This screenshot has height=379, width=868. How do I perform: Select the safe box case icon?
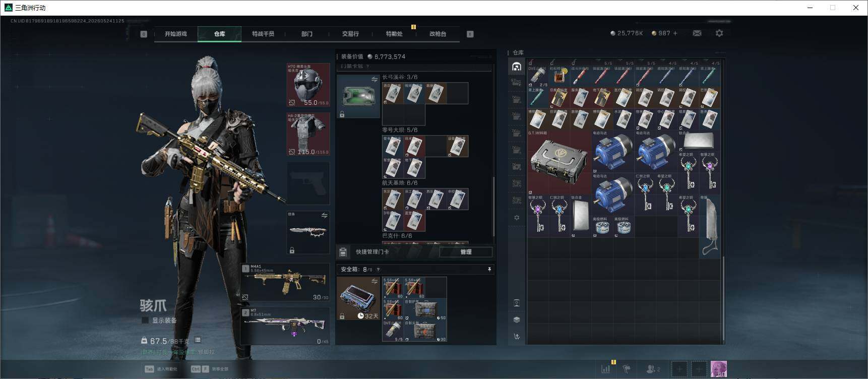pyautogui.click(x=358, y=298)
